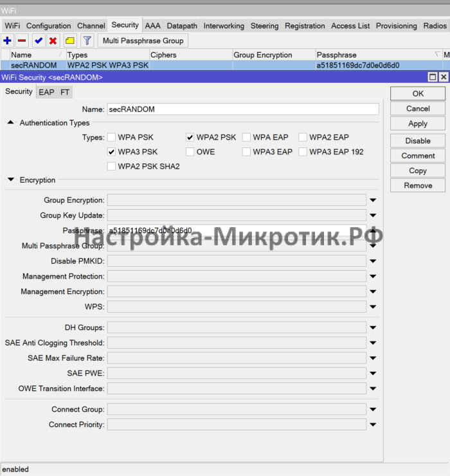
Task: Expand SAE Anti Clogging Threshold arrow
Action: (373, 343)
